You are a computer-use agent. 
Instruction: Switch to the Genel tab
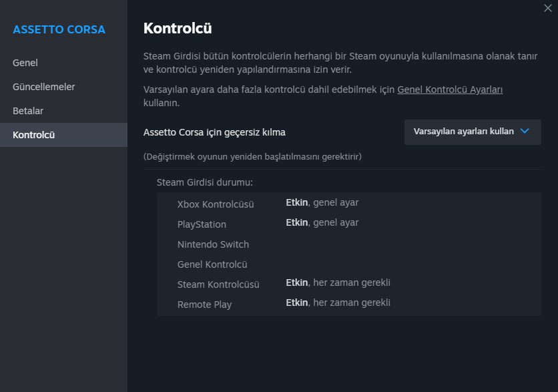click(25, 63)
